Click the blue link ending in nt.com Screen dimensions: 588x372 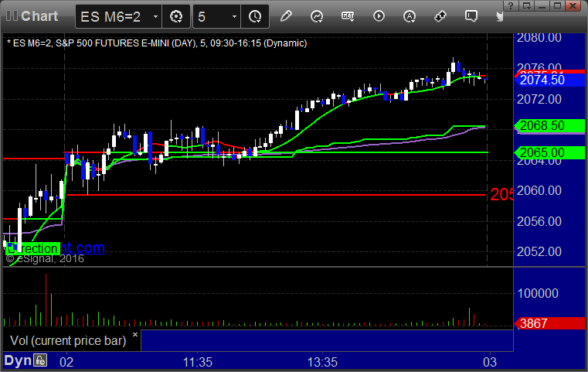pos(83,247)
